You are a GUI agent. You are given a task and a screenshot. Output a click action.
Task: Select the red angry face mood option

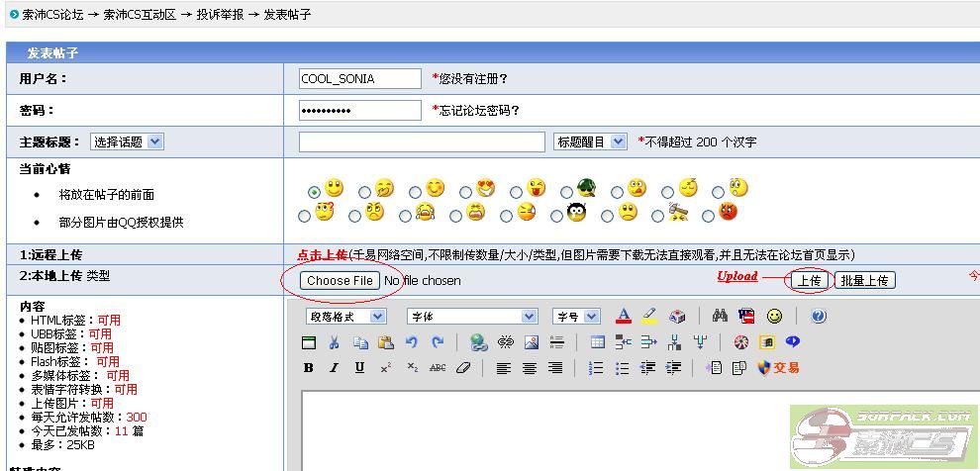707,216
